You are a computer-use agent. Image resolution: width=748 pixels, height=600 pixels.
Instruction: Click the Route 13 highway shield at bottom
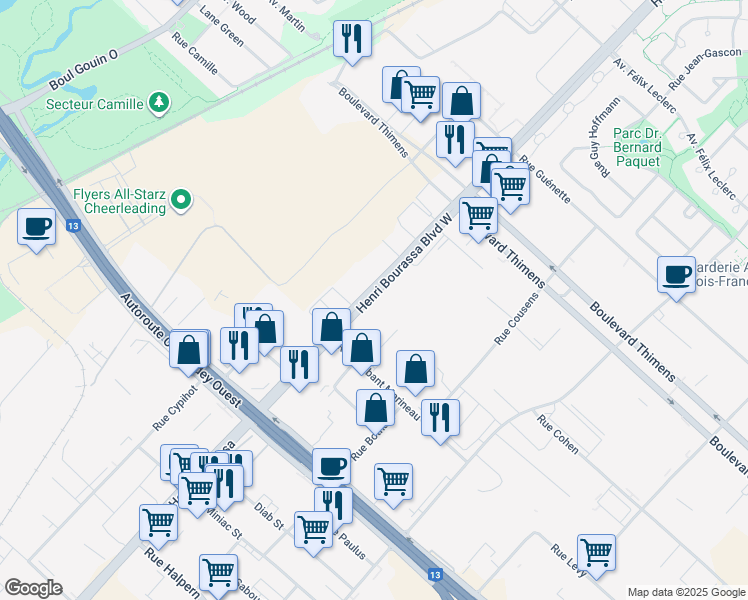434,575
